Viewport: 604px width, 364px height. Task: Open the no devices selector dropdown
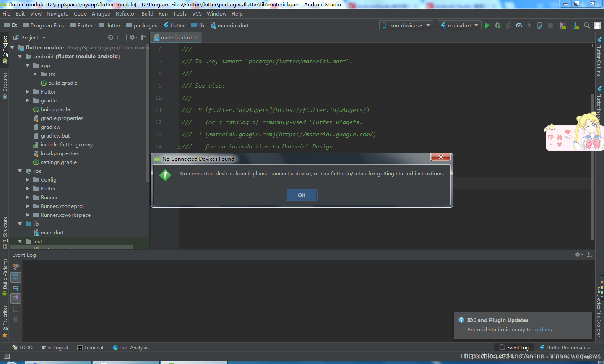click(x=406, y=25)
